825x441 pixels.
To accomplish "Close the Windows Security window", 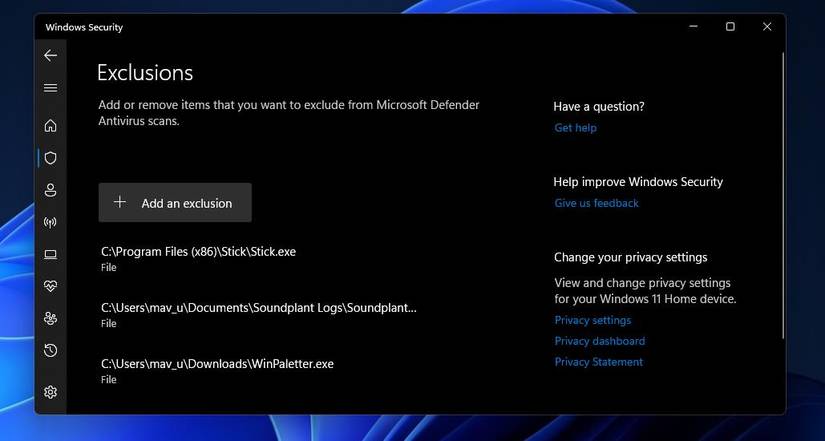I will tap(767, 27).
